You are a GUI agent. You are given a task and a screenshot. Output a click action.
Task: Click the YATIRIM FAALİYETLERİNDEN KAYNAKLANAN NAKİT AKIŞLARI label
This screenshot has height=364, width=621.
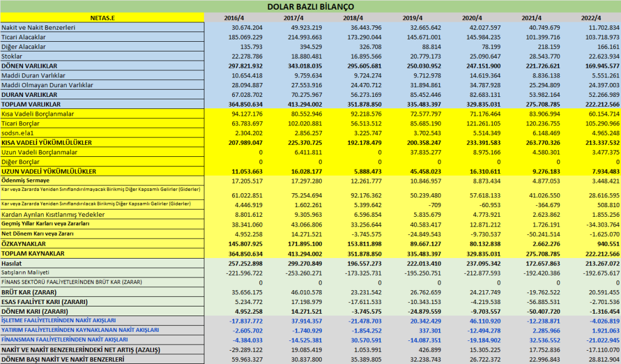(x=80, y=330)
